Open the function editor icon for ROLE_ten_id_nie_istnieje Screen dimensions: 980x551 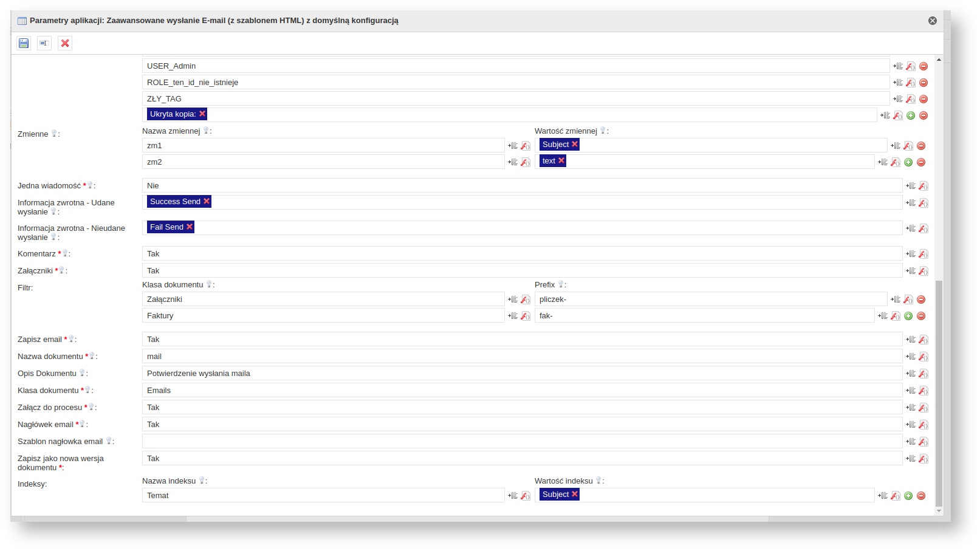910,83
